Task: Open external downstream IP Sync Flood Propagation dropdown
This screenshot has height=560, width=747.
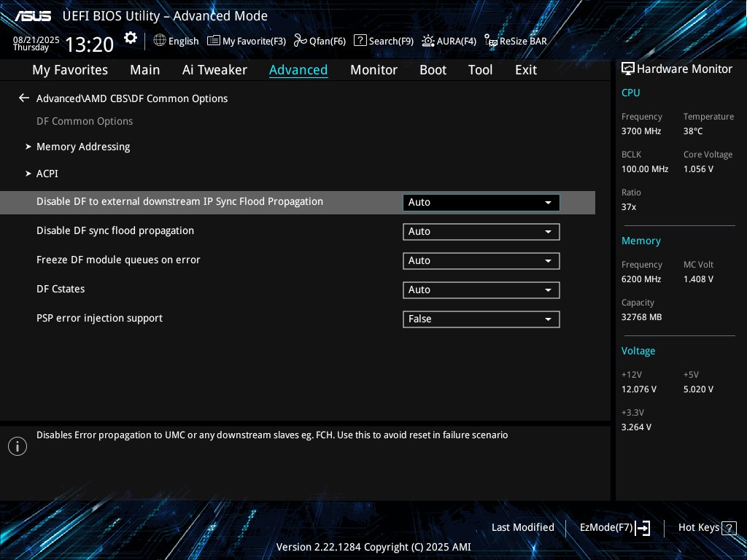Action: [x=481, y=203]
